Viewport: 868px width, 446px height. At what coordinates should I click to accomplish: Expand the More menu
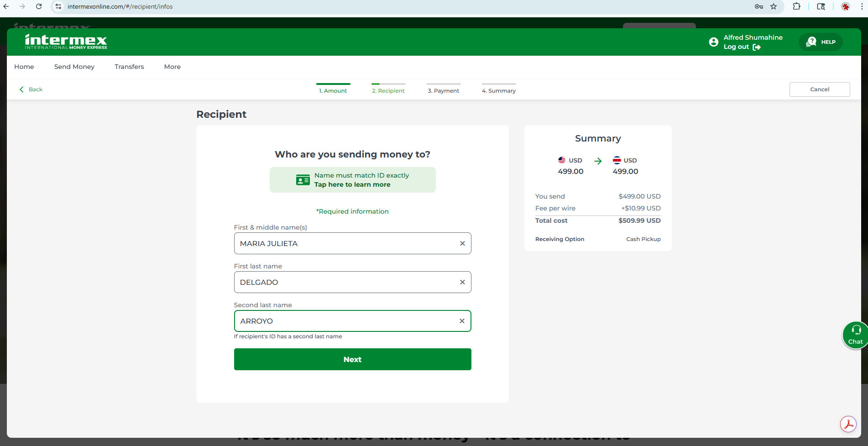(172, 67)
